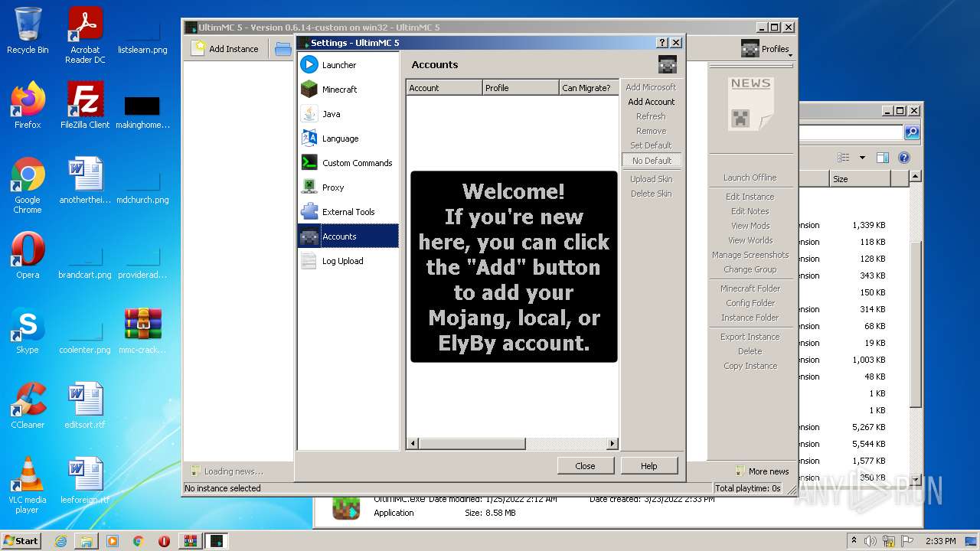980x551 pixels.
Task: Select listslearn.png desktop file
Action: pos(142,37)
